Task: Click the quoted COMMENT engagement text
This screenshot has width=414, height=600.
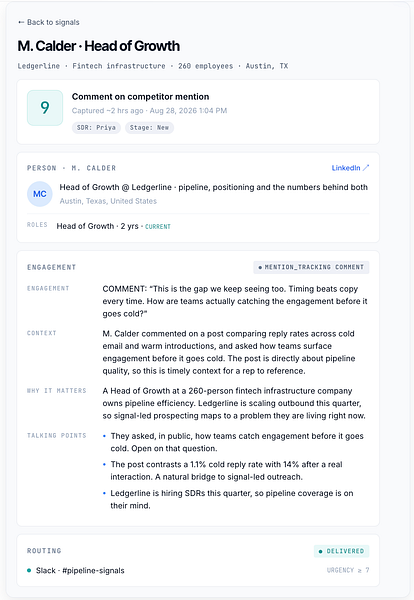Action: point(235,301)
